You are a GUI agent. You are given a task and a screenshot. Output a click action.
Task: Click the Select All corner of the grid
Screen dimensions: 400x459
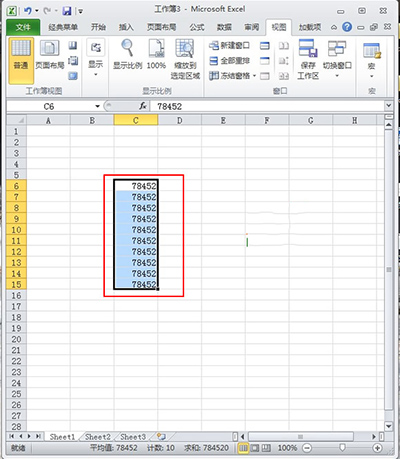pos(16,120)
